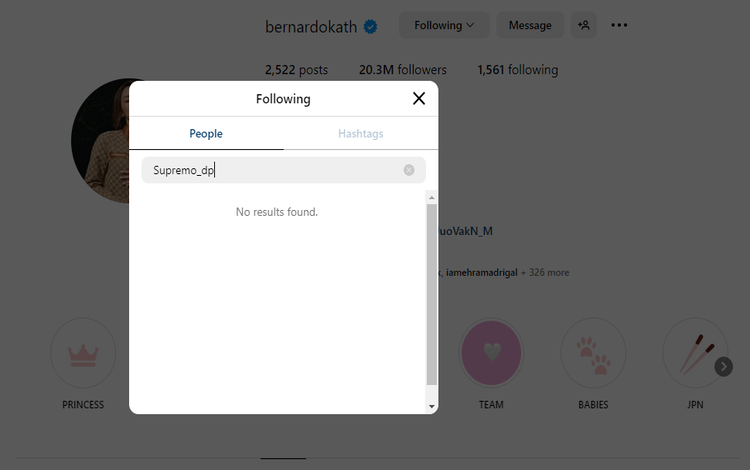Close the Following dialog

point(419,98)
